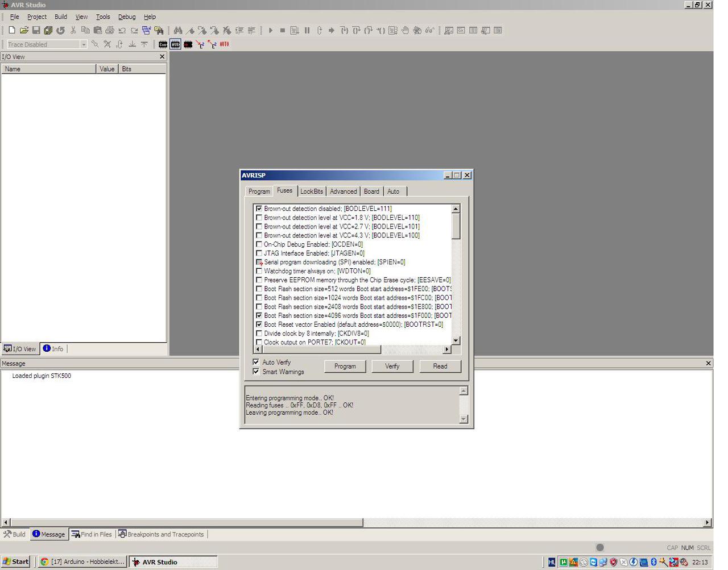This screenshot has width=728, height=570.
Task: Save the file with the floppy disk icon
Action: point(36,31)
